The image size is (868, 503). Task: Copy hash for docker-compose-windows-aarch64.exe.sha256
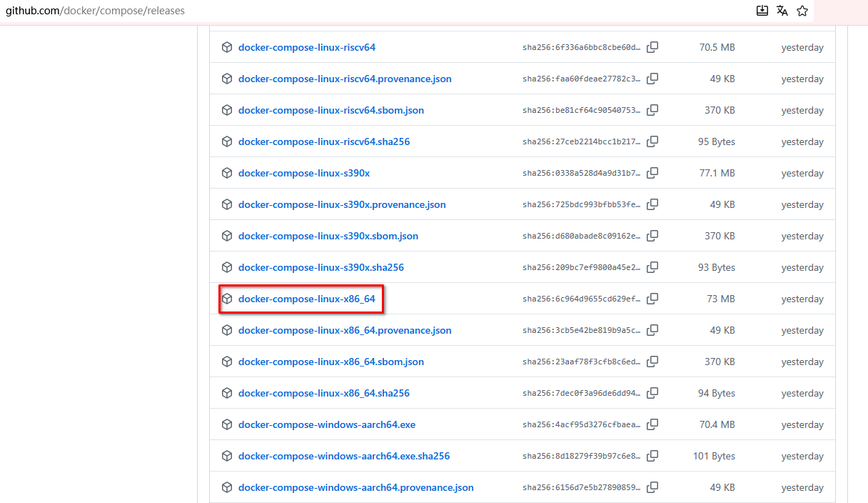[x=652, y=456]
